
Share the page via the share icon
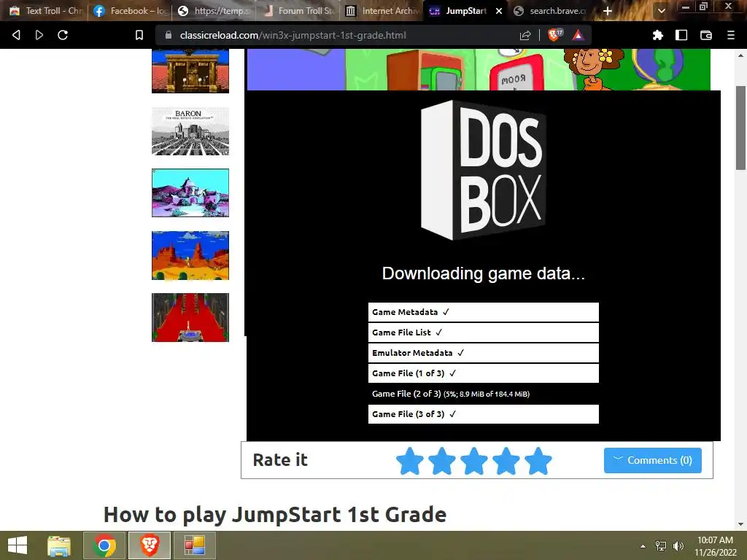click(x=525, y=35)
